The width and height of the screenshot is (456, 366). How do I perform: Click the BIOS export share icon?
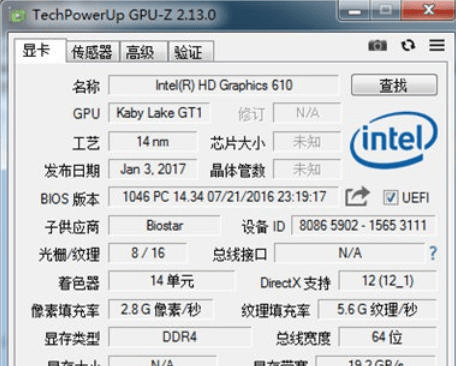357,197
